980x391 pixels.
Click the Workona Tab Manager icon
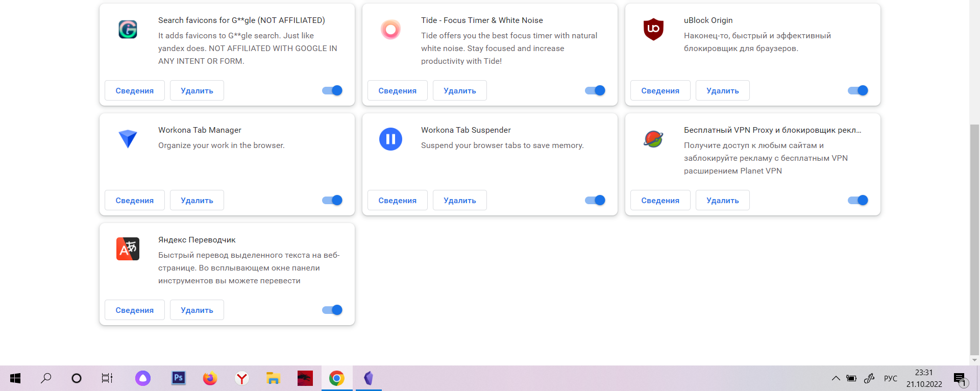coord(128,139)
